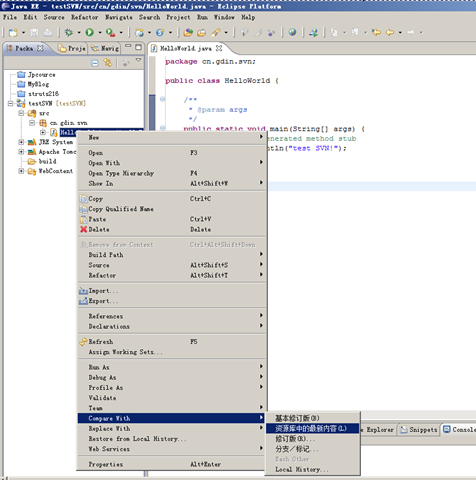Image resolution: width=476 pixels, height=480 pixels.
Task: Click the Last Edit Location arrow icon
Action: point(376,32)
